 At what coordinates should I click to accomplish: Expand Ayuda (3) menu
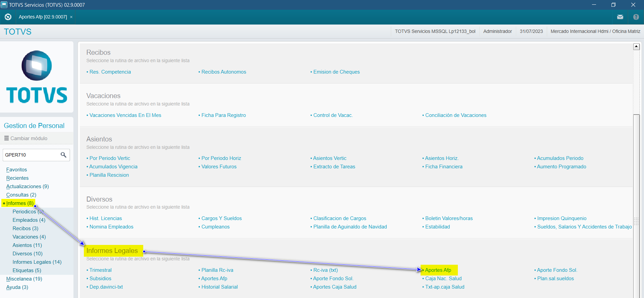point(17,287)
